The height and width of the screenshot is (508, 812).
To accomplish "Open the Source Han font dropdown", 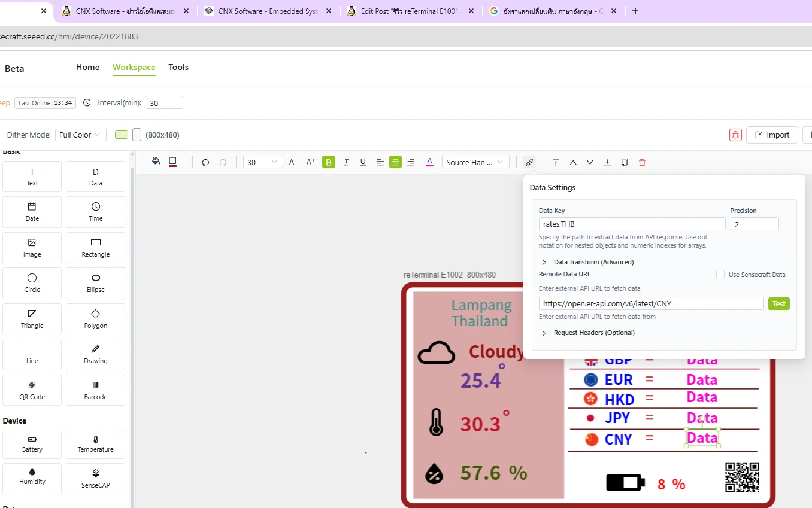I will tap(476, 162).
